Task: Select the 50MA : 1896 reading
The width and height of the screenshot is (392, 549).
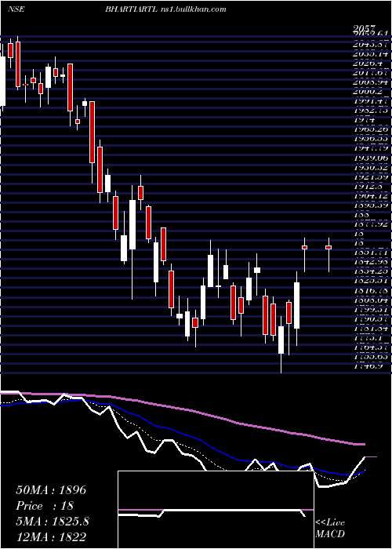Action: [x=51, y=490]
